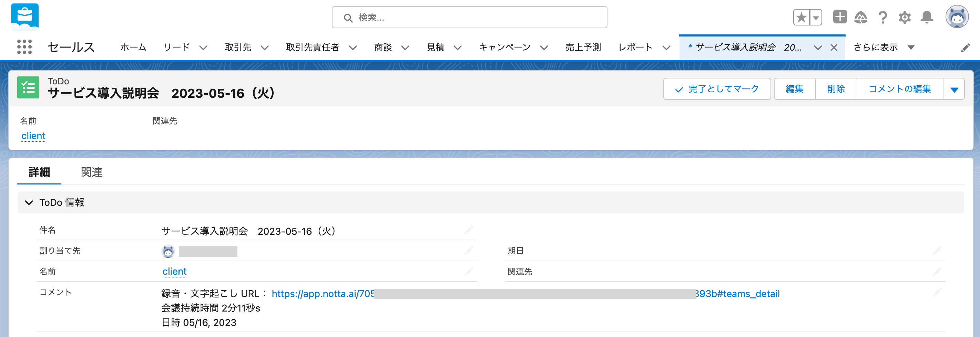Open the global actions plus icon
This screenshot has width=980, height=337.
pyautogui.click(x=840, y=17)
